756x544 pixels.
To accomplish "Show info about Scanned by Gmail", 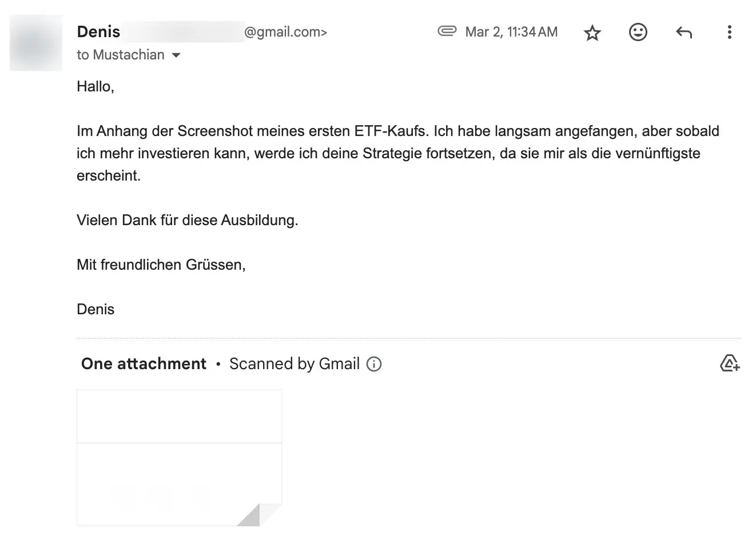I will click(x=374, y=364).
